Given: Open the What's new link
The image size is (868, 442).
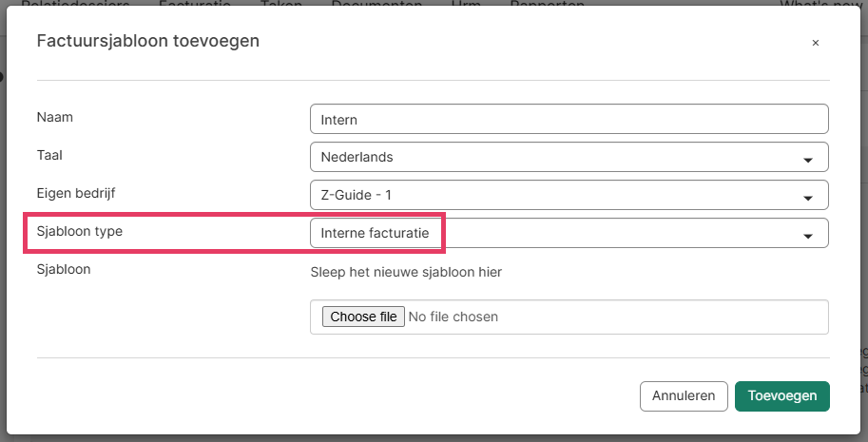Looking at the screenshot, I should pyautogui.click(x=818, y=4).
